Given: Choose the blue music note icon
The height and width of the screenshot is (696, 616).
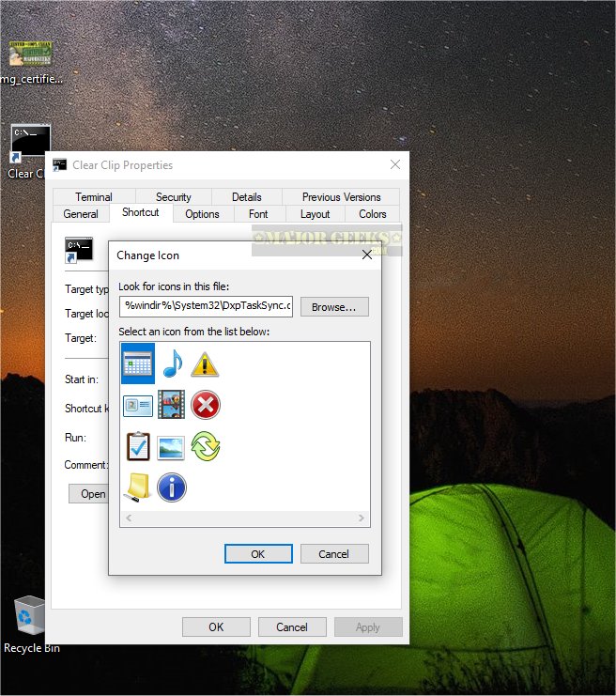Looking at the screenshot, I should click(173, 363).
